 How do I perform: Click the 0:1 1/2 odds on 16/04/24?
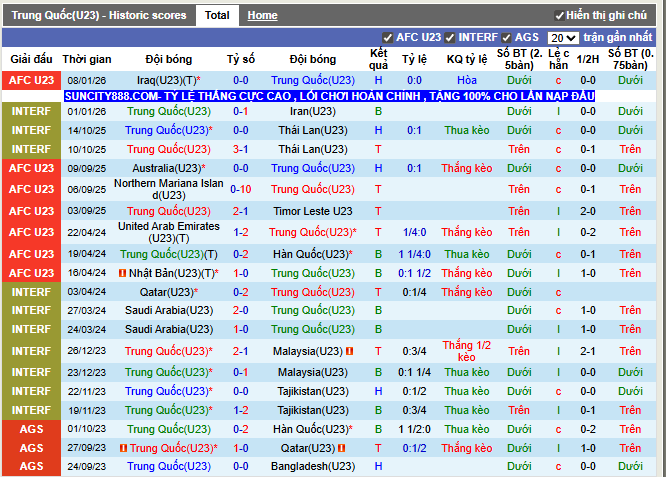(x=414, y=273)
